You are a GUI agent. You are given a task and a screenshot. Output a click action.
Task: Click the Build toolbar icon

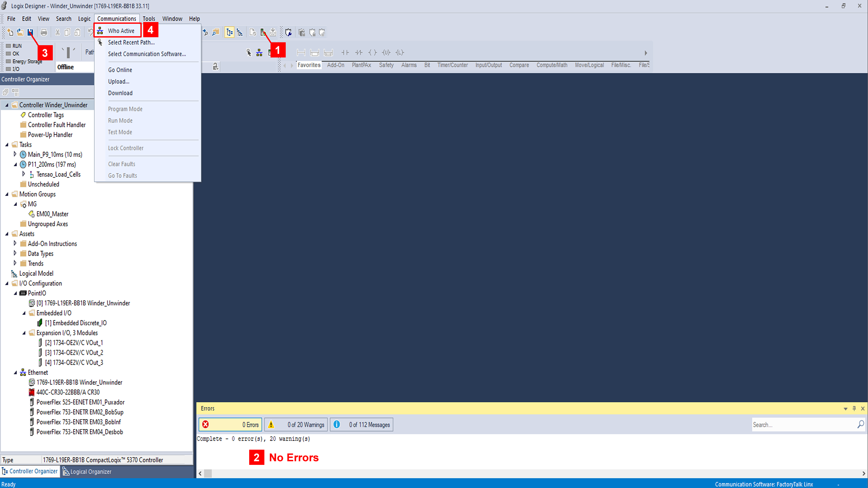(273, 33)
